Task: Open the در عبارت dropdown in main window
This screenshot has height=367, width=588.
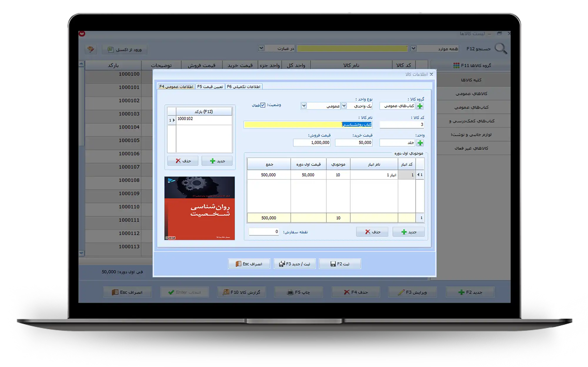Action: pyautogui.click(x=261, y=48)
